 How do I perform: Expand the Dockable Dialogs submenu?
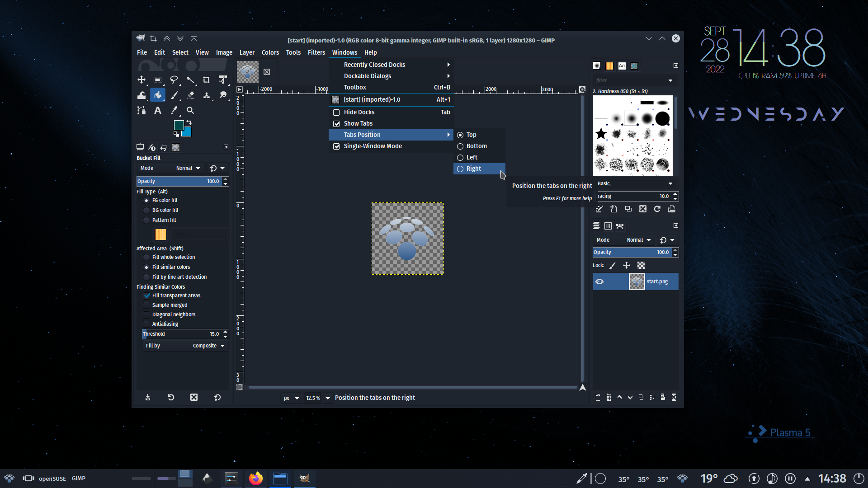point(391,76)
